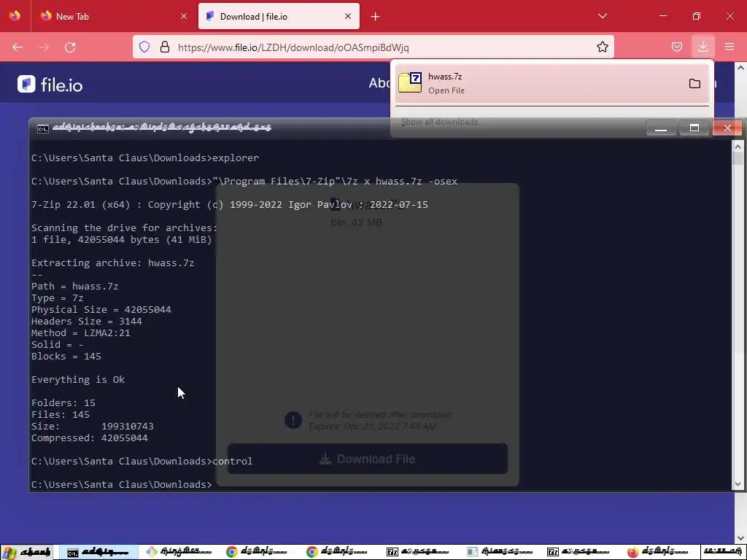Open a new browser tab with plus
Screen dimensions: 747x560
coord(376,17)
